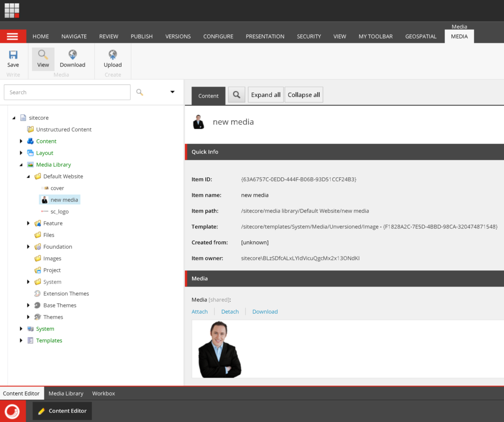Open the application launcher grid icon
The width and height of the screenshot is (504, 422).
[11, 10]
